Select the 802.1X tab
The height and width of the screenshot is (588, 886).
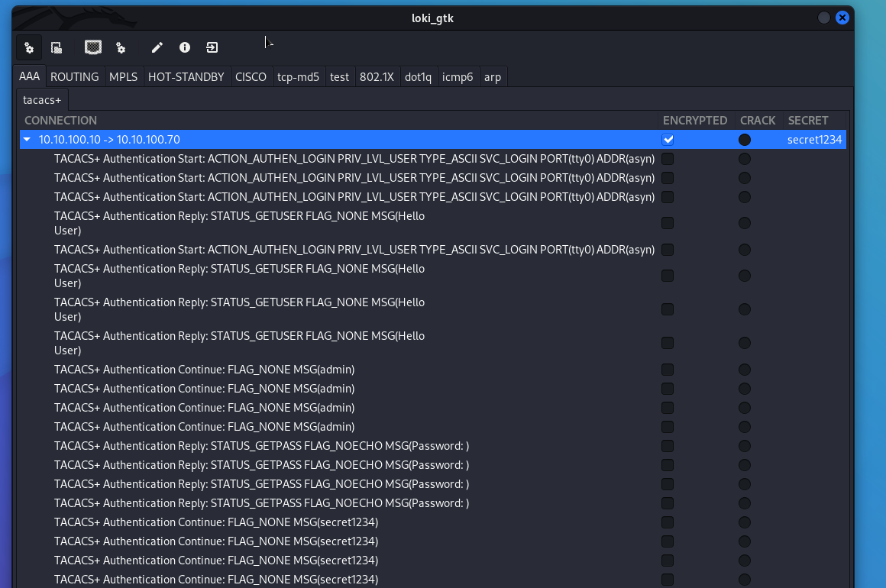tap(377, 77)
